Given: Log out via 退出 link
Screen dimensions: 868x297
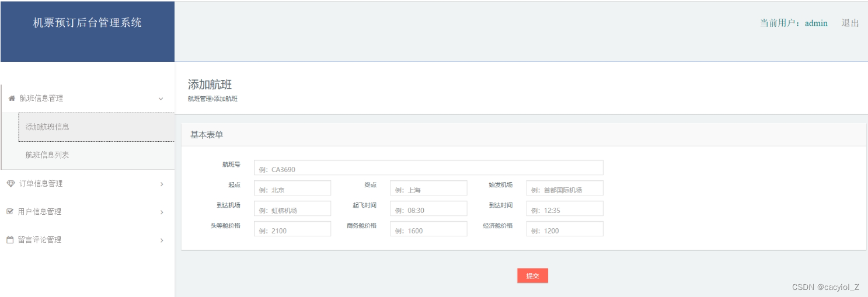Looking at the screenshot, I should tap(850, 23).
